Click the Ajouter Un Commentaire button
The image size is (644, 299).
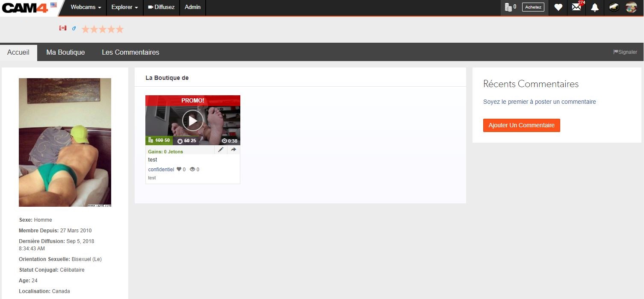pyautogui.click(x=521, y=125)
